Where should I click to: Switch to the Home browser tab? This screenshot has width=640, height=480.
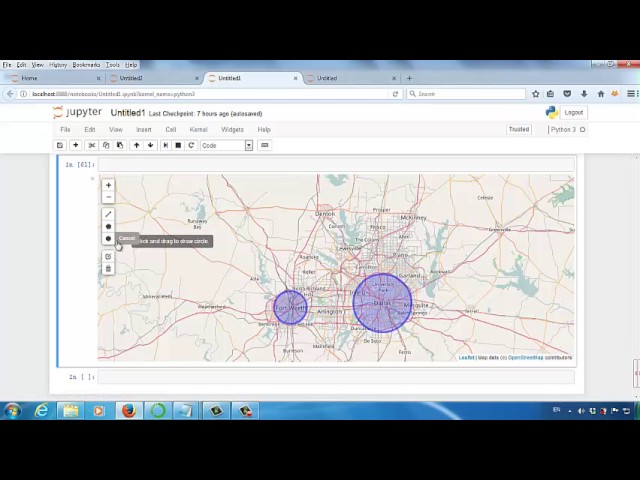point(53,78)
